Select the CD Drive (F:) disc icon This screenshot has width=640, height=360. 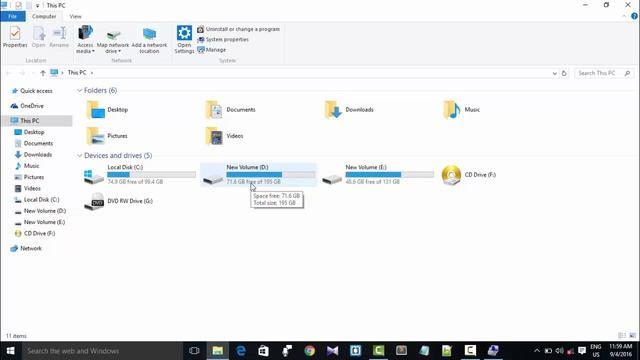(451, 175)
